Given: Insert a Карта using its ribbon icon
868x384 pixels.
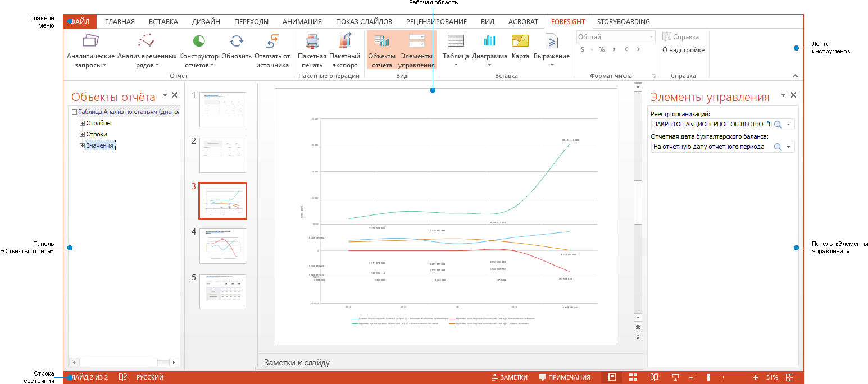Looking at the screenshot, I should (x=519, y=40).
